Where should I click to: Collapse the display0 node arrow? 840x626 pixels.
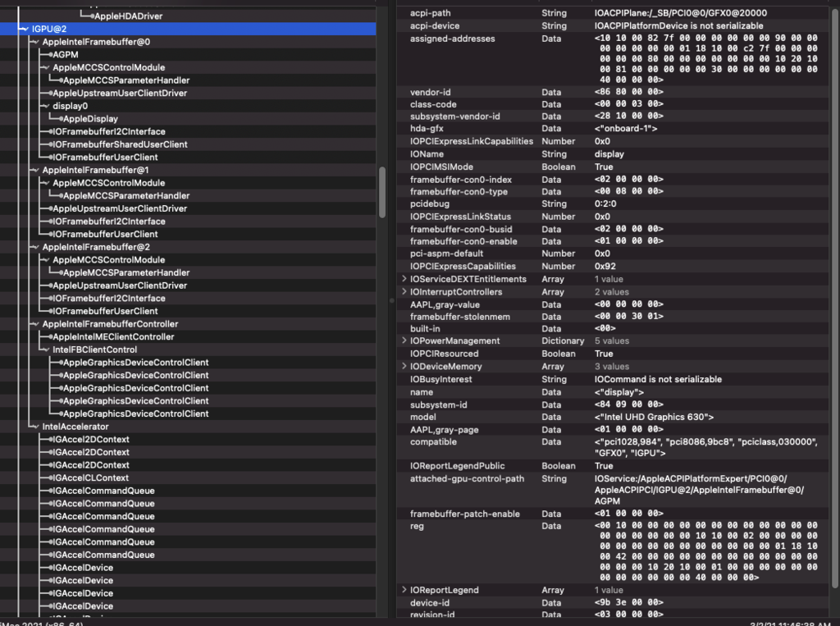[x=45, y=106]
